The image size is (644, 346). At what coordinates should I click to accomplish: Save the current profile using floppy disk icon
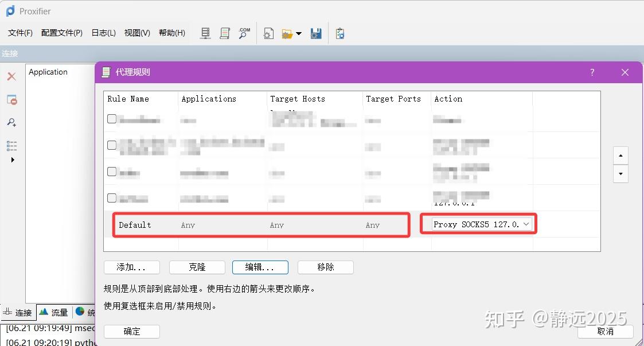[x=316, y=33]
